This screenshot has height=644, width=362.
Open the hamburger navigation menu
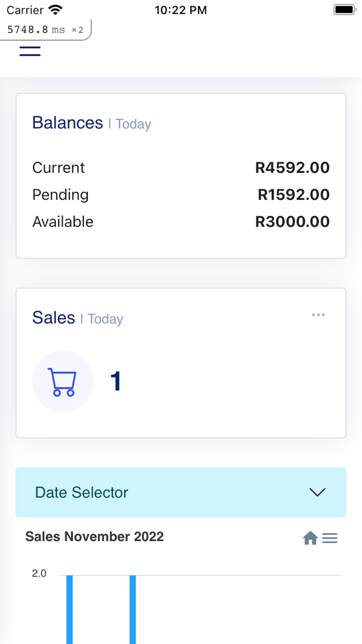coord(30,51)
